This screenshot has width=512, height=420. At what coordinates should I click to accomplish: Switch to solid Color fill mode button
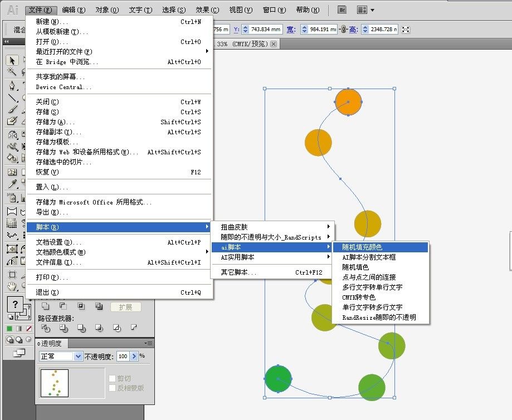[x=9, y=328]
